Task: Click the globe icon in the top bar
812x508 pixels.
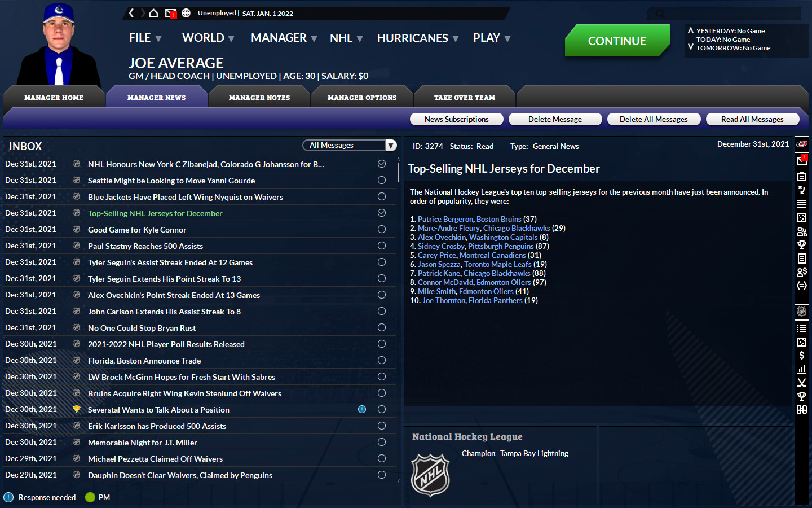Action: pyautogui.click(x=186, y=12)
